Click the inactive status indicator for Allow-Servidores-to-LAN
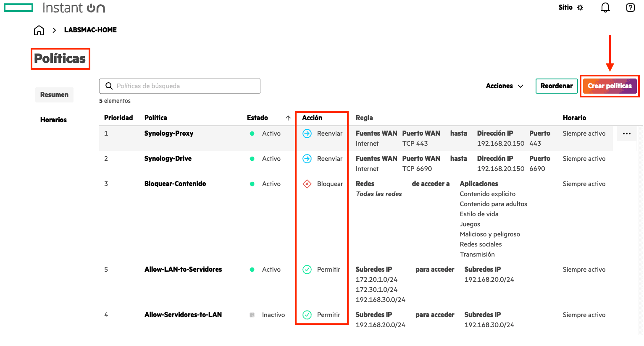The image size is (644, 346). 252,315
